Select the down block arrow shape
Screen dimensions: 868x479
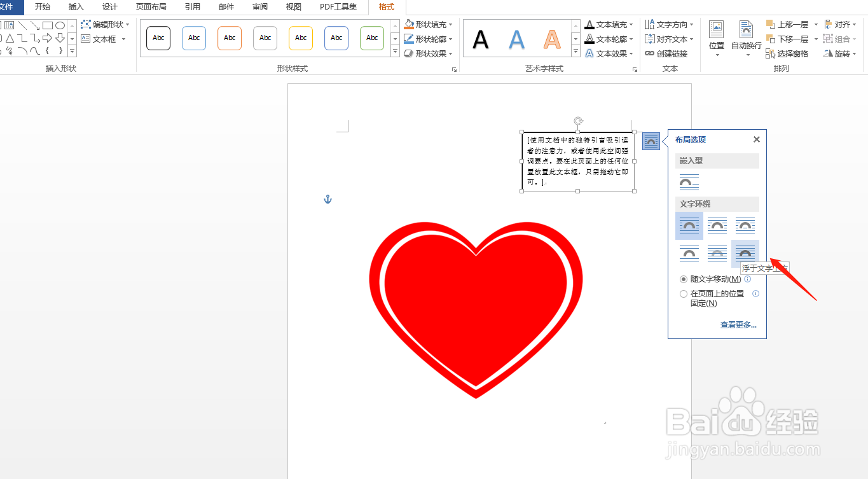tap(60, 38)
